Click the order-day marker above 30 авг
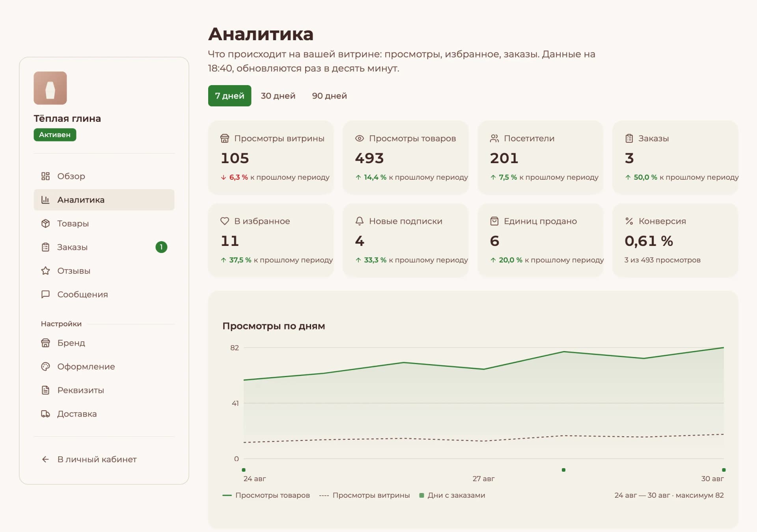The height and width of the screenshot is (532, 757). tap(724, 470)
